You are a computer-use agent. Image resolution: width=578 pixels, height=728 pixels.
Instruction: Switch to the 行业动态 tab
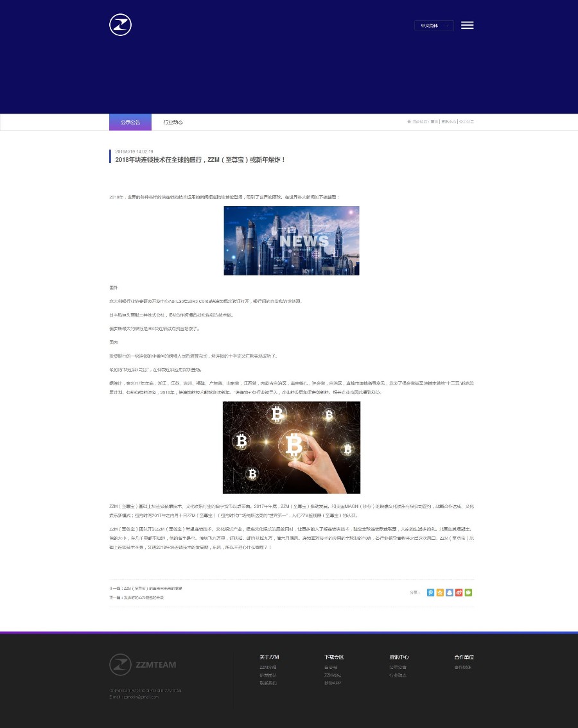click(173, 122)
